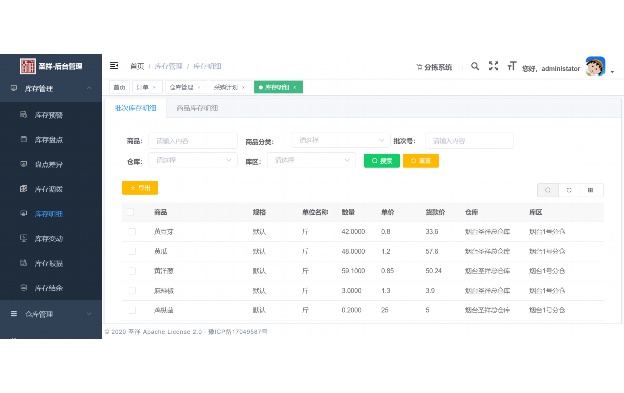Switch to the 批次库存明细 tab
This screenshot has width=624, height=393.
click(135, 108)
